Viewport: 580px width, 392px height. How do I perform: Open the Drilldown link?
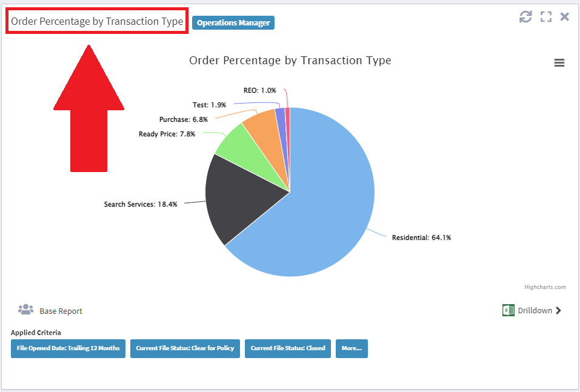click(535, 311)
